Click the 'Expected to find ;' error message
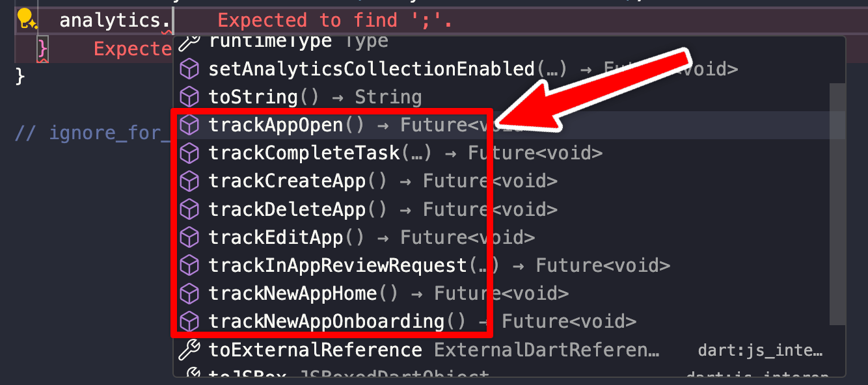This screenshot has height=385, width=868. (334, 20)
